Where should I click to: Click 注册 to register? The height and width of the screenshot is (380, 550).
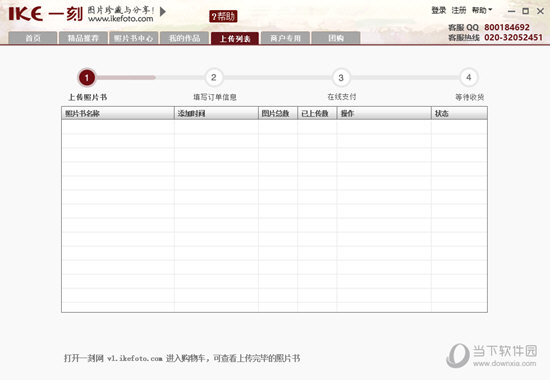click(458, 11)
